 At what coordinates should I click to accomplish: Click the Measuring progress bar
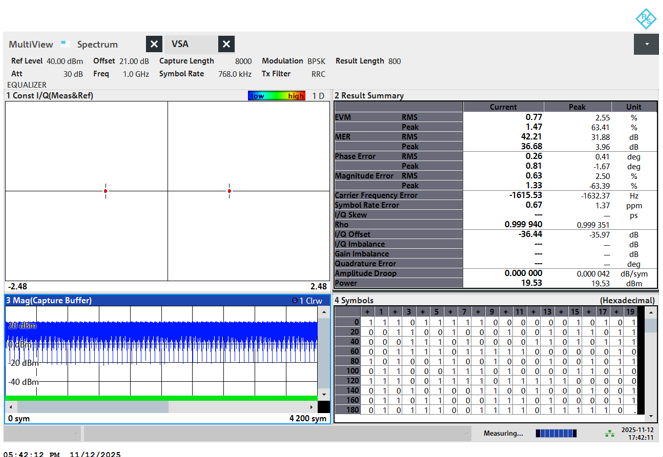pyautogui.click(x=556, y=433)
